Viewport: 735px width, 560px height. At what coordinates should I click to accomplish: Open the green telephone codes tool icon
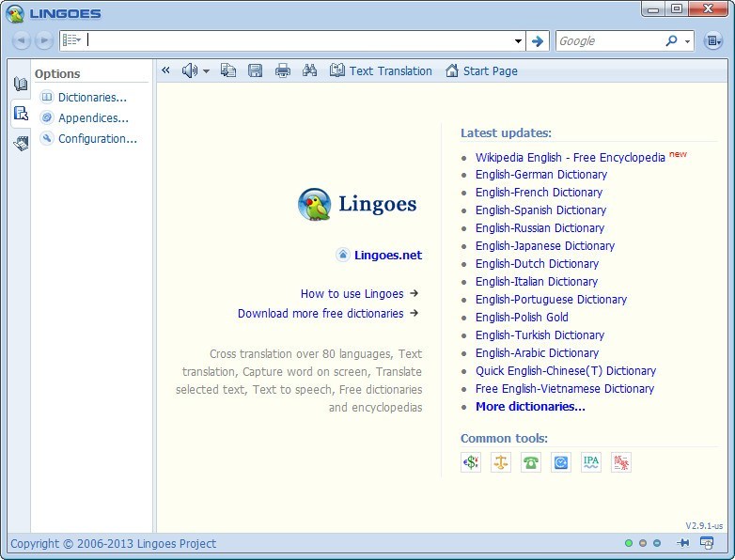click(x=531, y=462)
